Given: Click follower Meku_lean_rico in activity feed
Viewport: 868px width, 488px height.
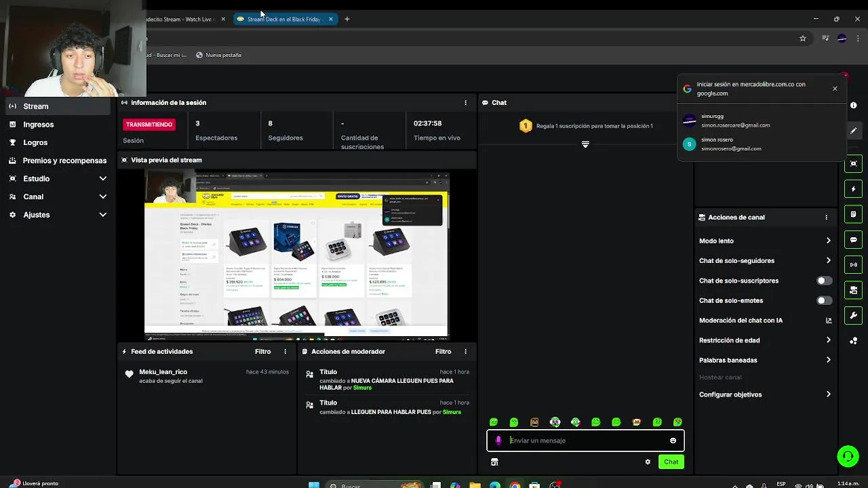Looking at the screenshot, I should (163, 372).
